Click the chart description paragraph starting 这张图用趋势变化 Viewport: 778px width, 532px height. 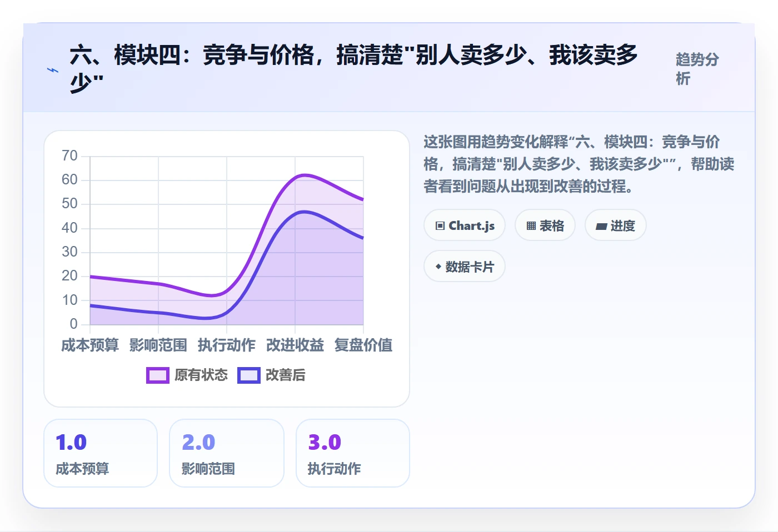pyautogui.click(x=578, y=164)
